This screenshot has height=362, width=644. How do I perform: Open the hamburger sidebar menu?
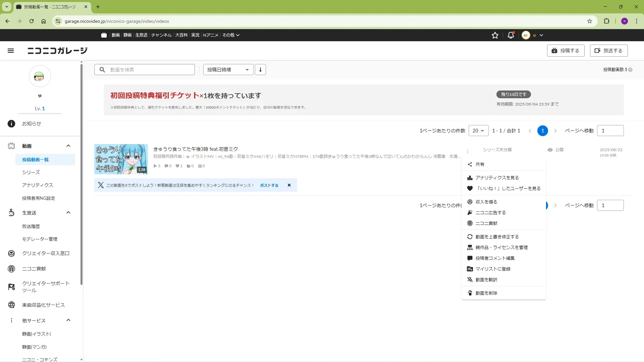(x=11, y=51)
